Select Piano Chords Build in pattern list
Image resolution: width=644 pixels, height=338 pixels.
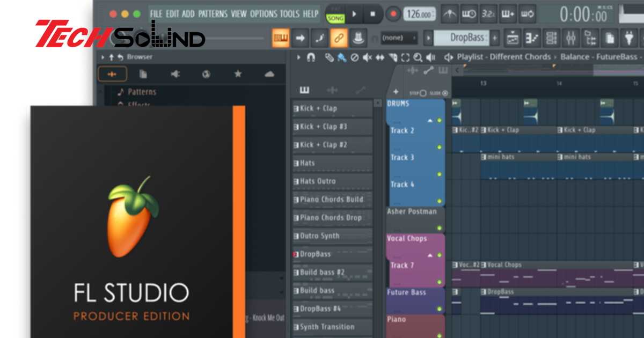(332, 200)
